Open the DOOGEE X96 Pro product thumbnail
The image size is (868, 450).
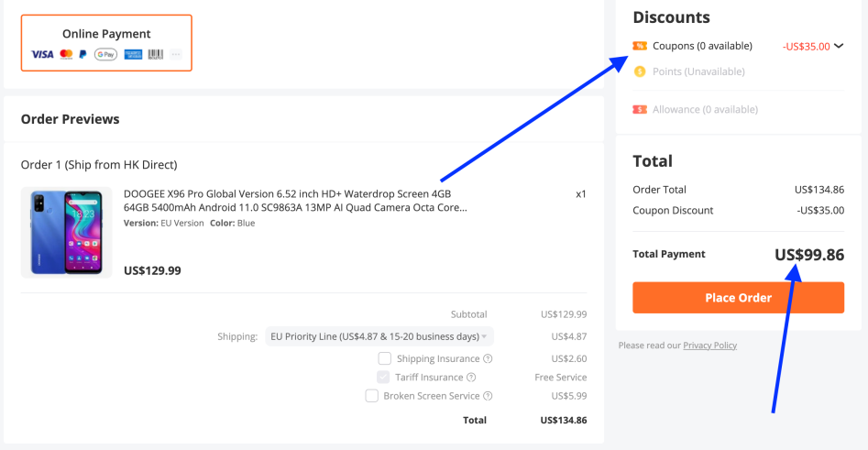pyautogui.click(x=66, y=233)
